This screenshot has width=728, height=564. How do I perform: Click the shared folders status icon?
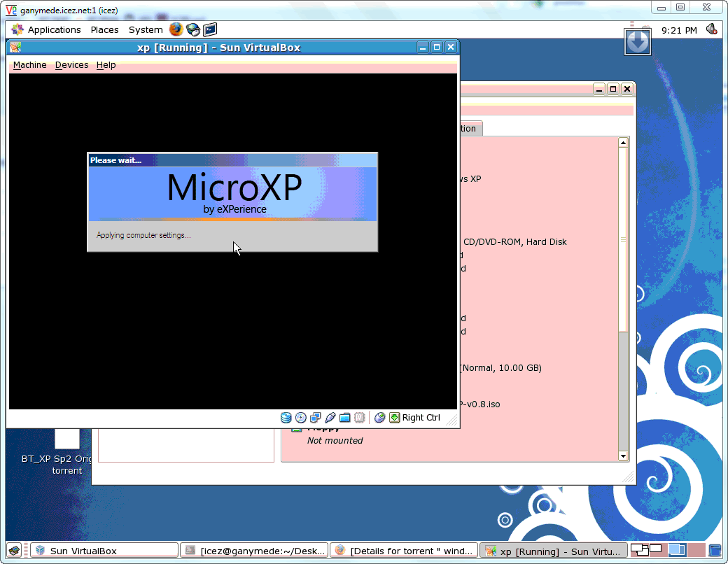point(345,418)
